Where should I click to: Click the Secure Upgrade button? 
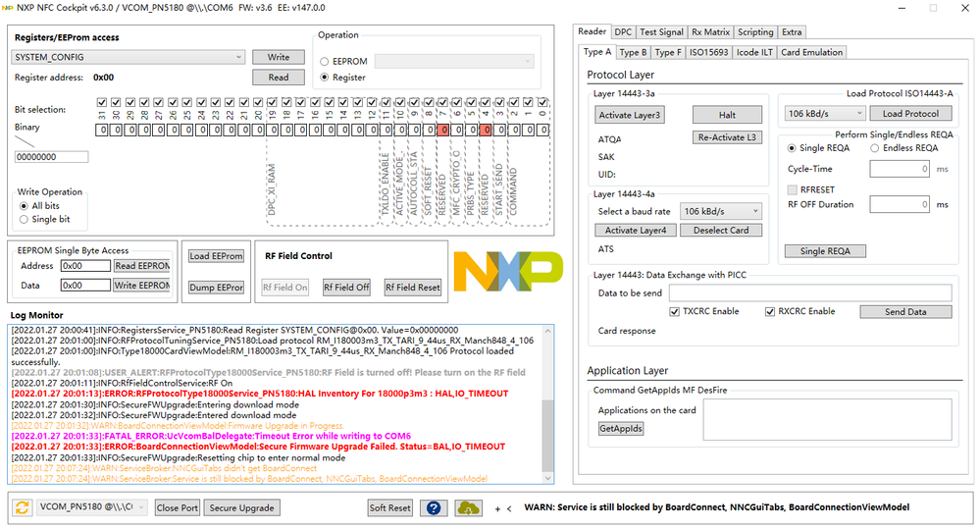(242, 508)
